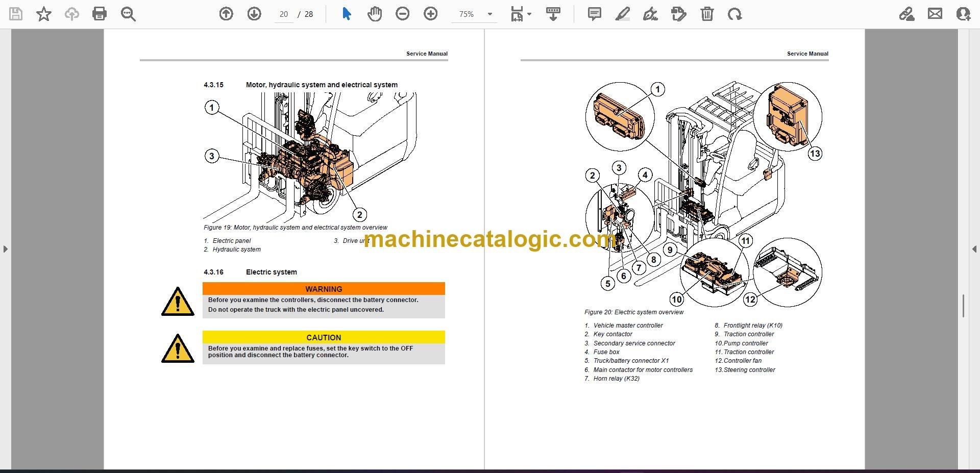The width and height of the screenshot is (980, 473).
Task: Click the share with user icon
Action: pos(963,14)
